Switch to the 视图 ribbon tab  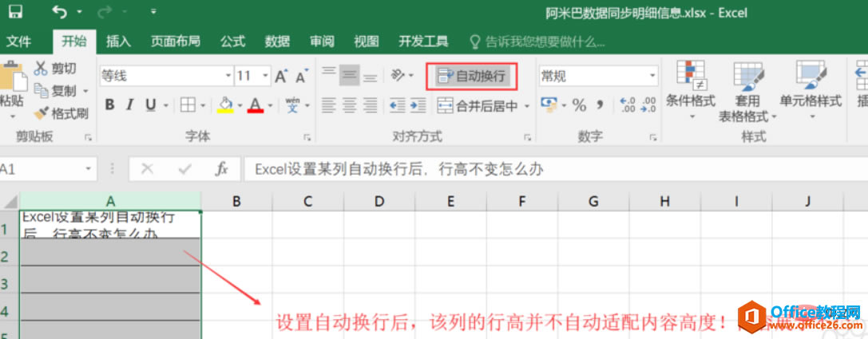click(x=367, y=41)
